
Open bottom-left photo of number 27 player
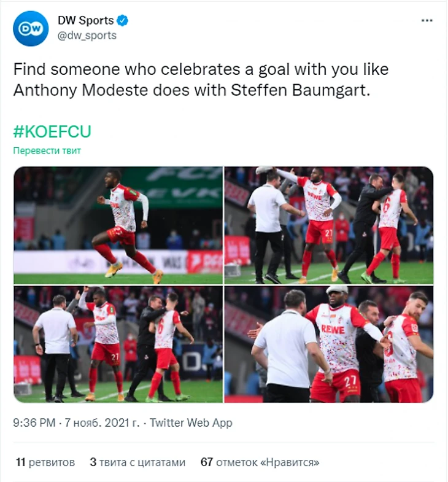click(118, 344)
